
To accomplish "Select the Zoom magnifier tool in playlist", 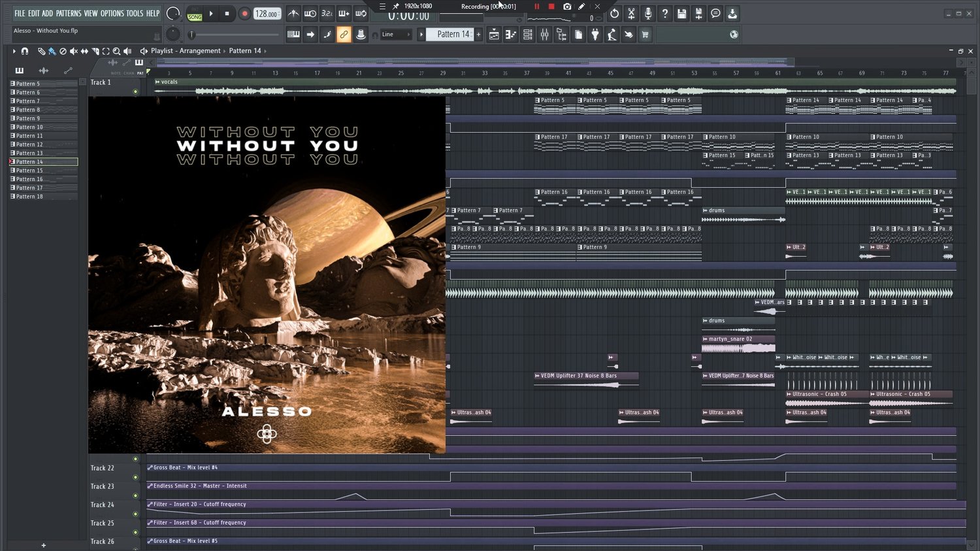I will (x=116, y=51).
